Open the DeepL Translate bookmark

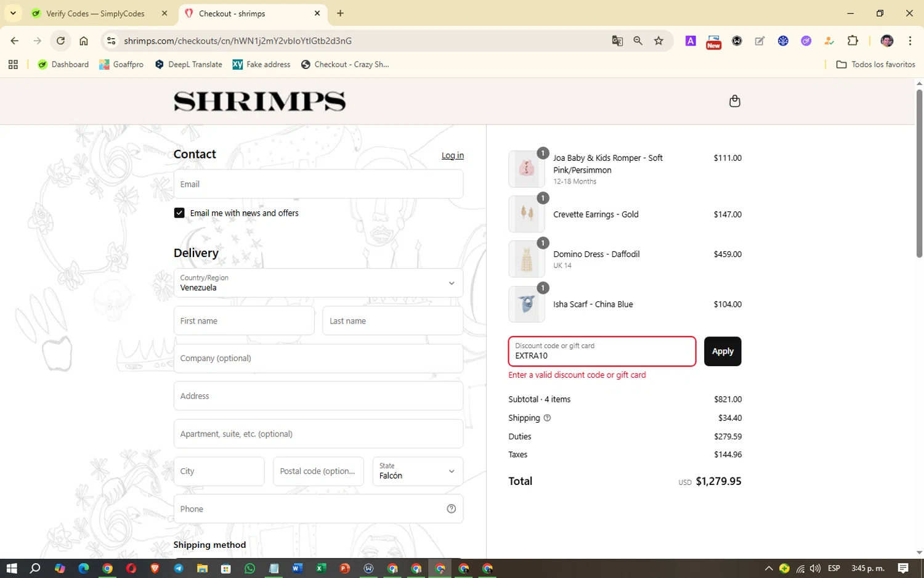tap(188, 64)
